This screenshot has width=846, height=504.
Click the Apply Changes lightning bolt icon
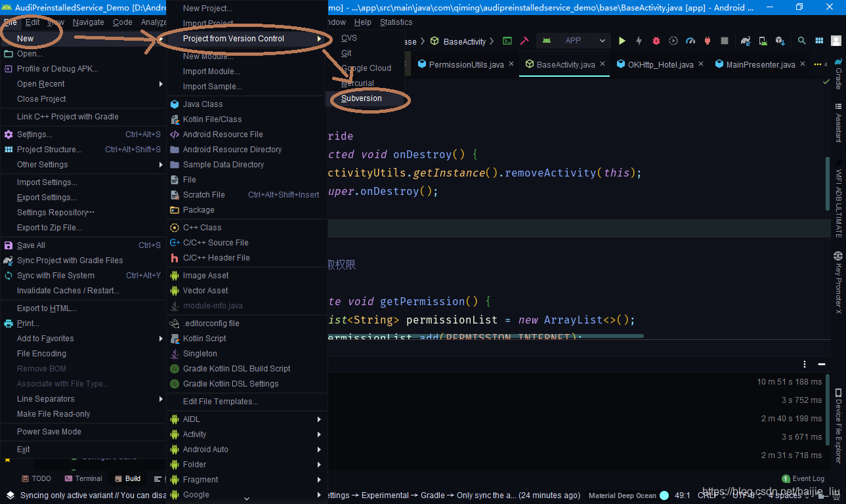pyautogui.click(x=639, y=41)
